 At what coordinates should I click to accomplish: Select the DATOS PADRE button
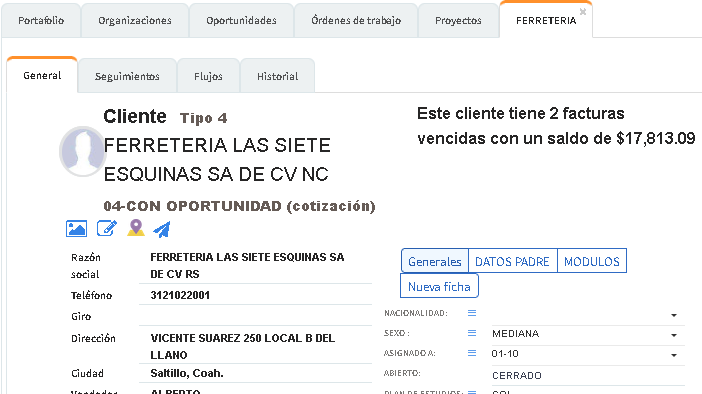click(x=512, y=261)
